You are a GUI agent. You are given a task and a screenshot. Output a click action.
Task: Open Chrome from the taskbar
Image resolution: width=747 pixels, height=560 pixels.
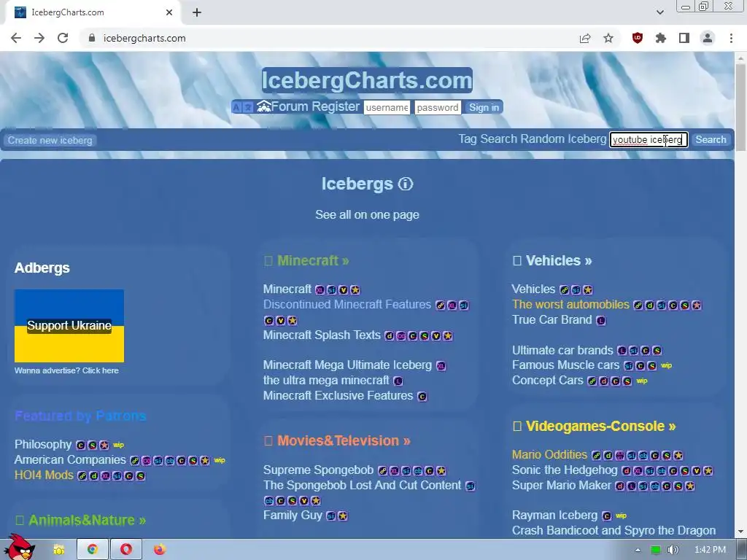(x=93, y=550)
